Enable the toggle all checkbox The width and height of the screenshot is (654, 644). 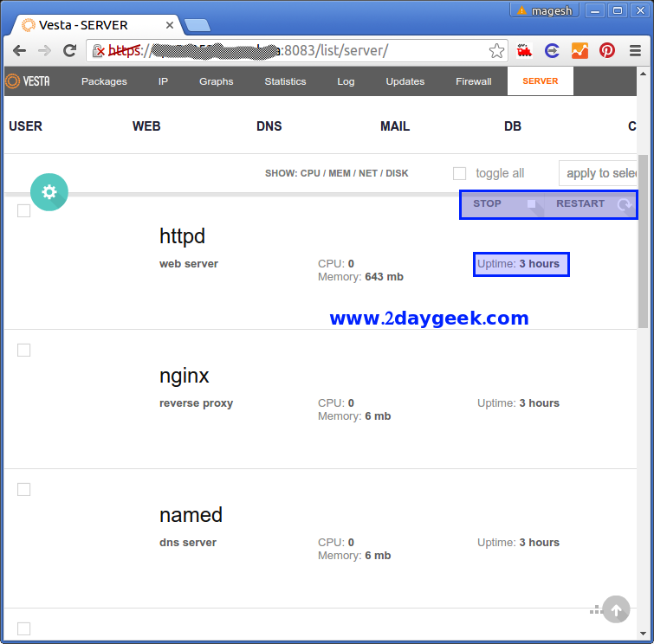(460, 173)
